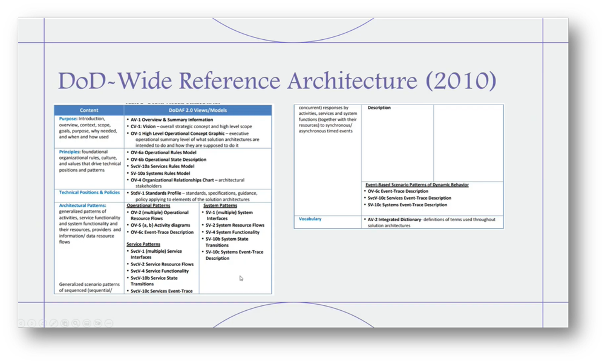Click SvcV-10c Services Event-Trace Description, right table
The width and height of the screenshot is (605, 364).
point(409,198)
